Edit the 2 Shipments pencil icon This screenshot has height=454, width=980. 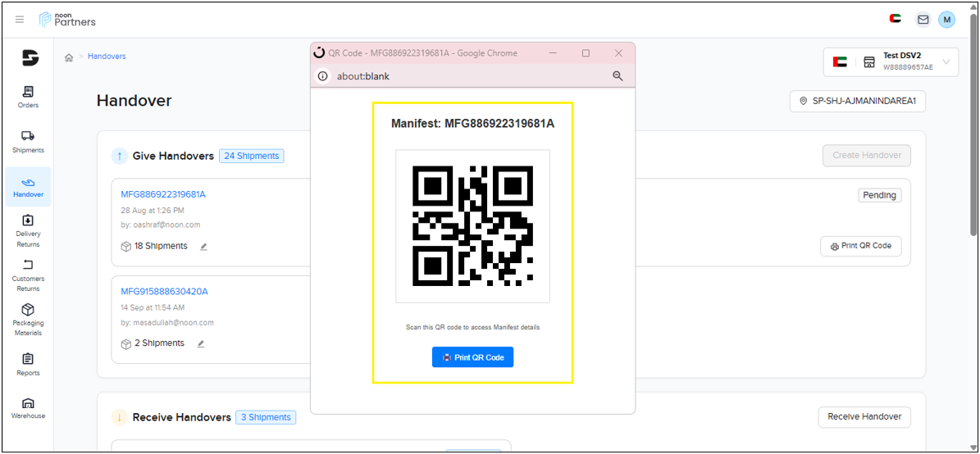201,343
